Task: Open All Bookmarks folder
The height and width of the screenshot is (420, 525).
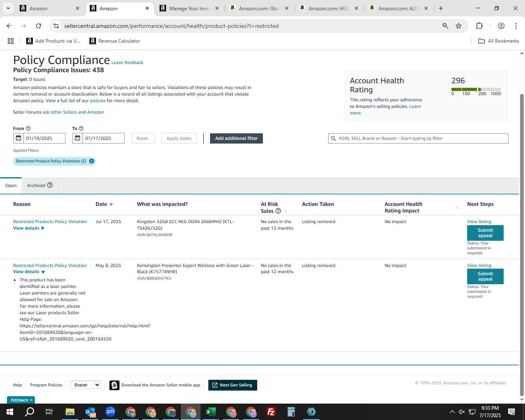Action: pyautogui.click(x=499, y=41)
